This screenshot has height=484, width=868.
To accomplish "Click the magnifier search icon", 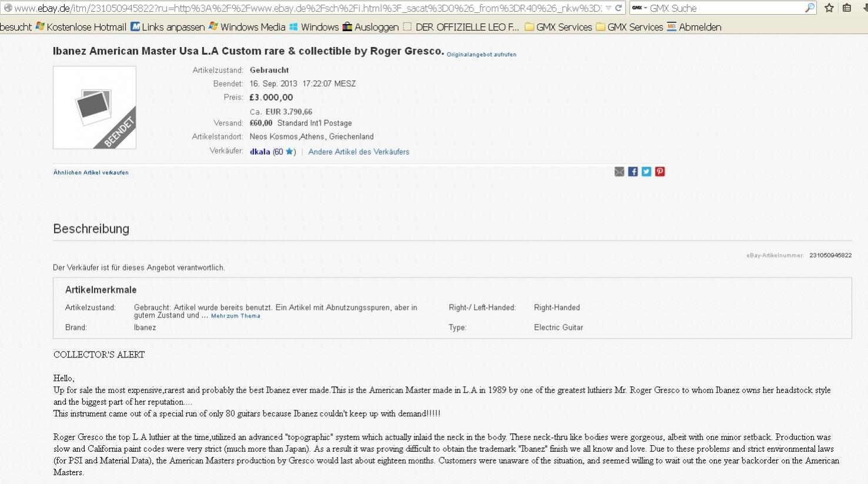I will pos(810,8).
